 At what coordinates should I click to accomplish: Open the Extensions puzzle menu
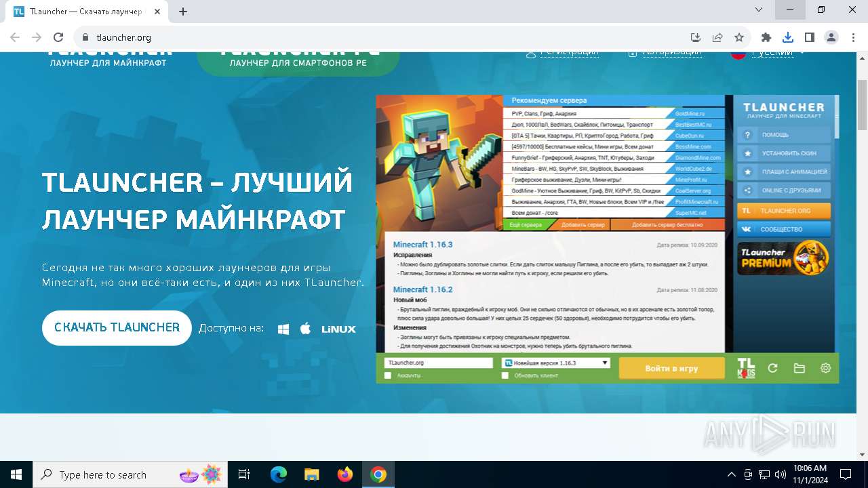766,38
